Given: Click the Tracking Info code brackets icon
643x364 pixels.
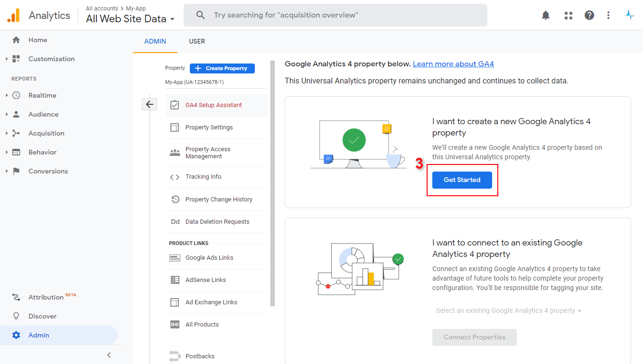Looking at the screenshot, I should (x=175, y=177).
